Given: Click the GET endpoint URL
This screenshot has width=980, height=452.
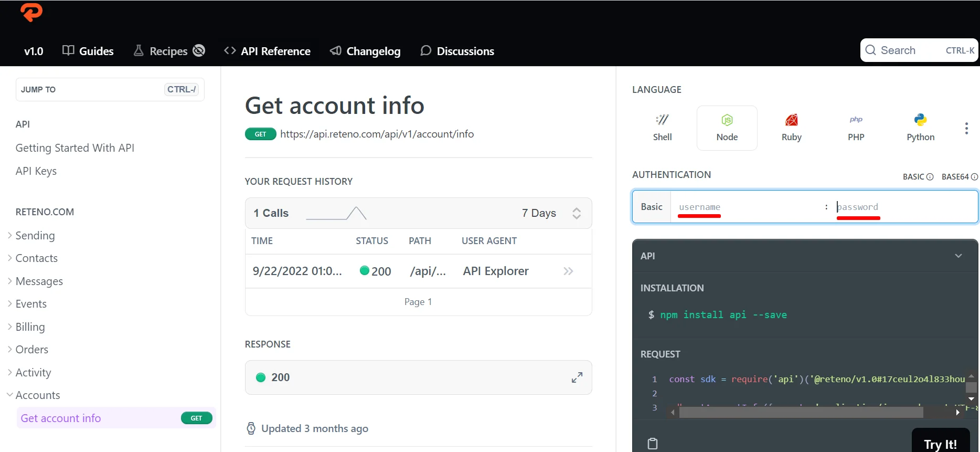Looking at the screenshot, I should (377, 134).
